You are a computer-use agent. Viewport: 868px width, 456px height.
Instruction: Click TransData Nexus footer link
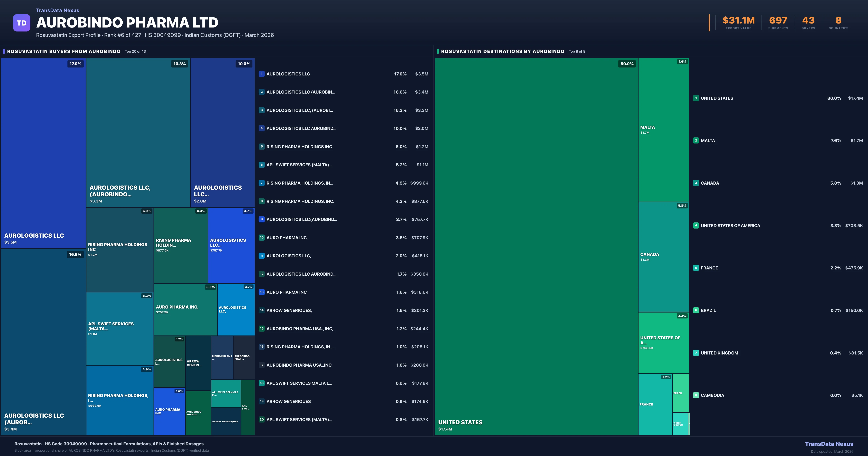coord(829,444)
